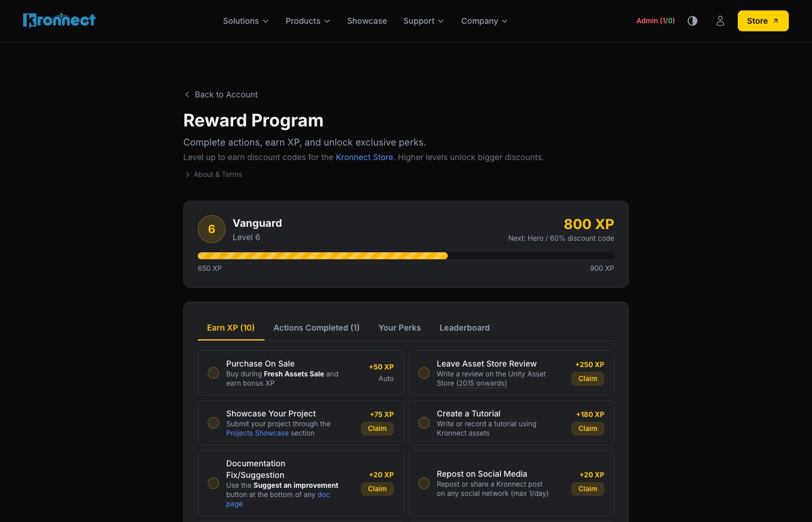Expand the Support dropdown
Viewport: 812px width, 522px height.
tap(423, 21)
